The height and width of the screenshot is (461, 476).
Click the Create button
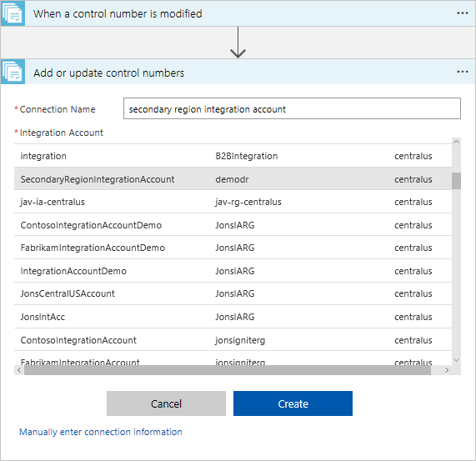tap(293, 403)
